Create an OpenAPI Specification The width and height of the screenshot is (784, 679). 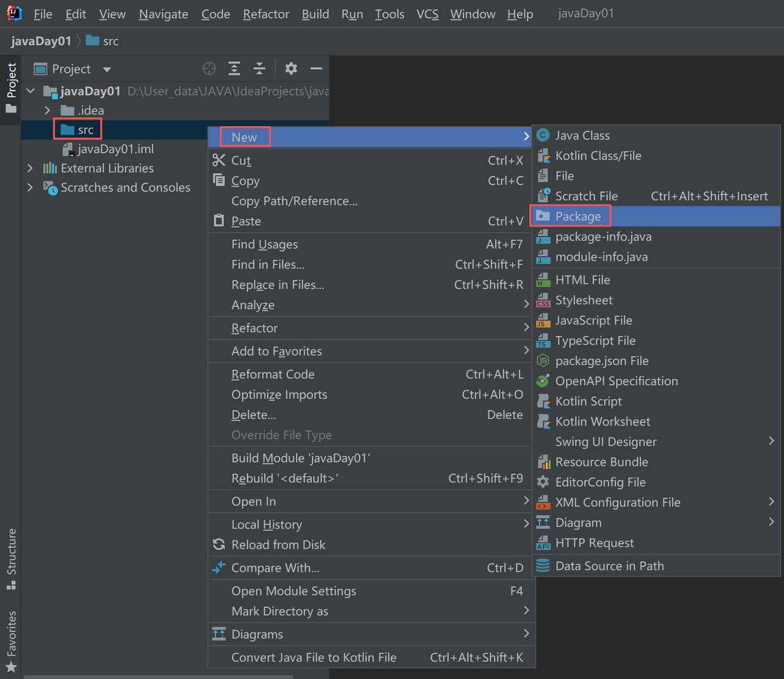(x=656, y=381)
